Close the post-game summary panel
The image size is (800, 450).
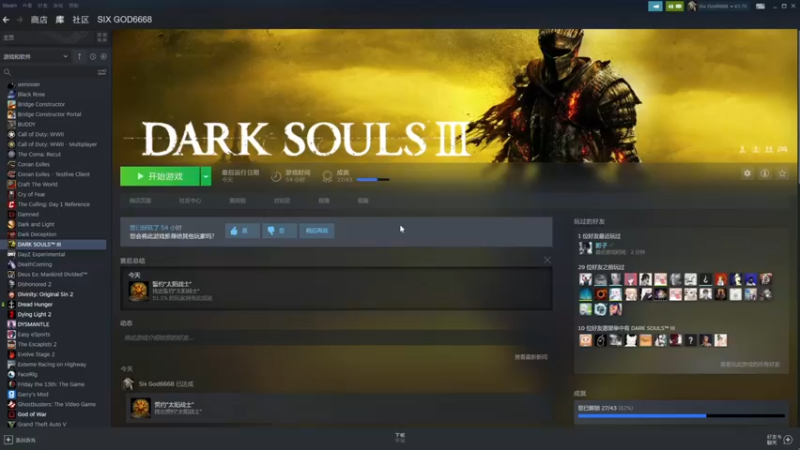[547, 260]
